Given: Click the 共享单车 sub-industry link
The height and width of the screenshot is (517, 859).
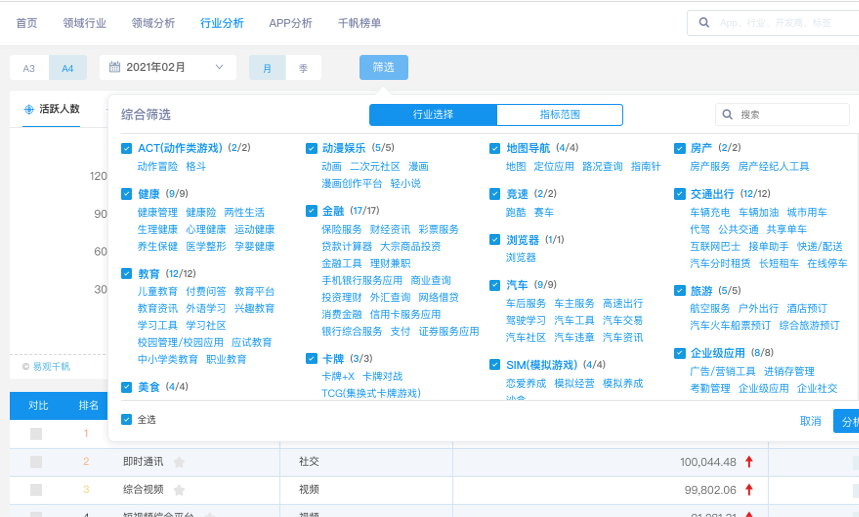Looking at the screenshot, I should (787, 229).
